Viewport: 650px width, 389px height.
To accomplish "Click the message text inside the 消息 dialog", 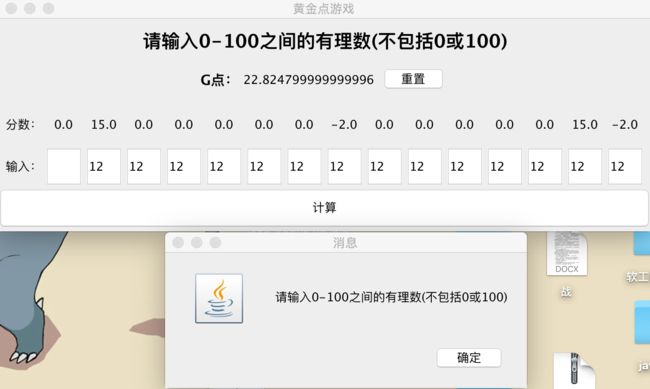I will 391,297.
